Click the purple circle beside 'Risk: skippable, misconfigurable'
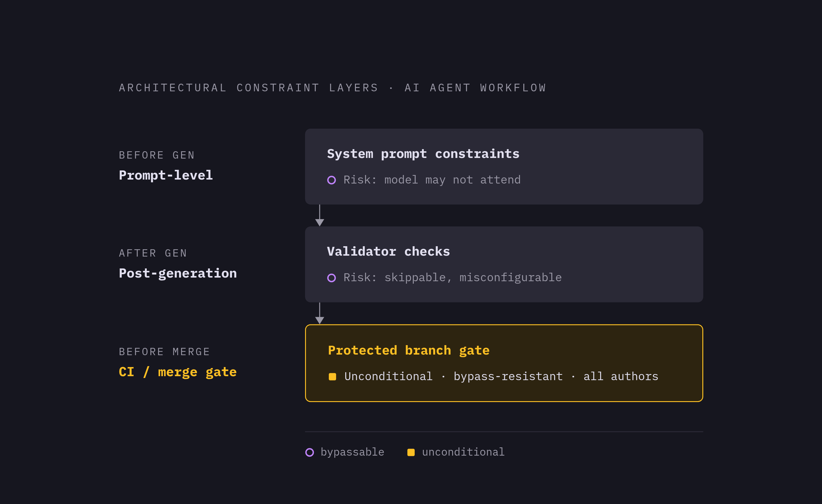The image size is (822, 504). (331, 278)
